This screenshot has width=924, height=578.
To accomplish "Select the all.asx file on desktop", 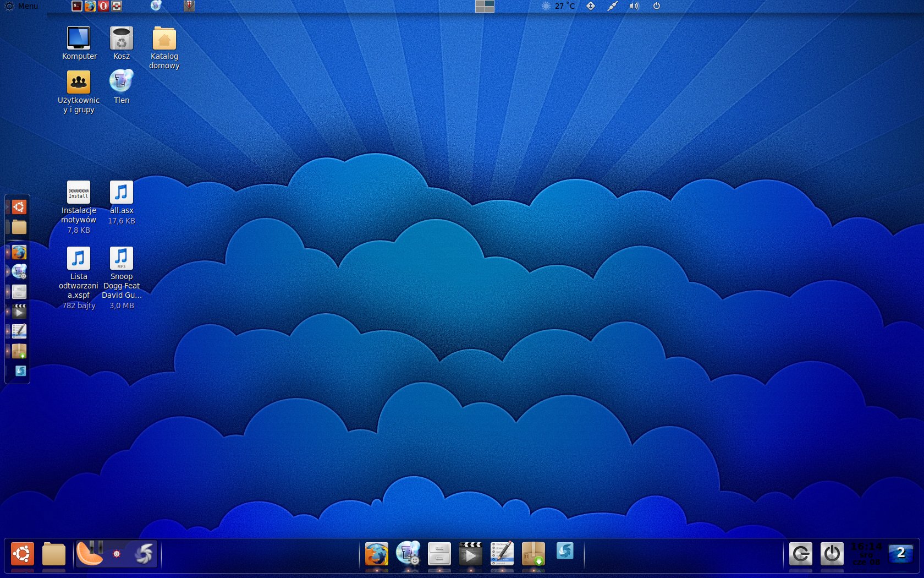I will (x=122, y=203).
